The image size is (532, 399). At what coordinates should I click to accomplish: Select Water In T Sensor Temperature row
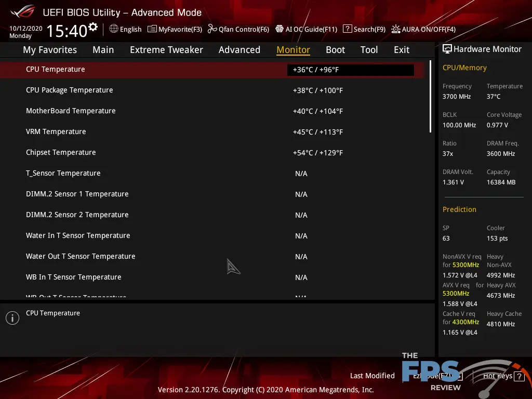(212, 236)
